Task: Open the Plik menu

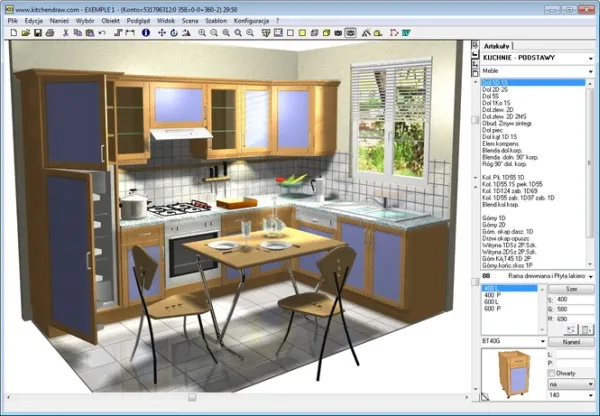Action: 13,21
